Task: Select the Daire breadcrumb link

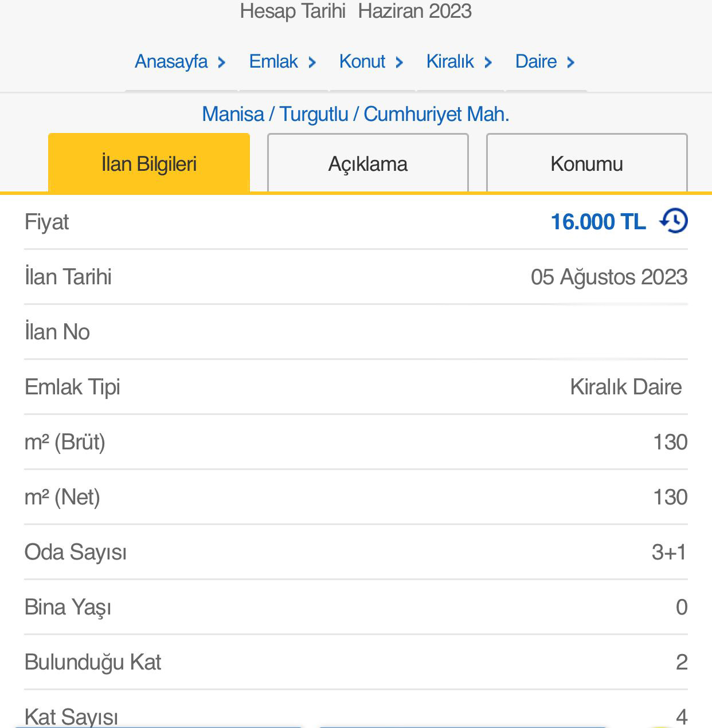Action: click(536, 61)
